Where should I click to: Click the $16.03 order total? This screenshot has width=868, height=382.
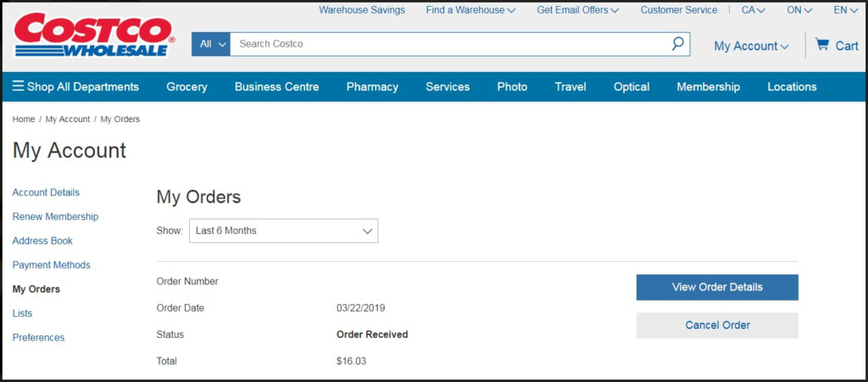coord(351,361)
